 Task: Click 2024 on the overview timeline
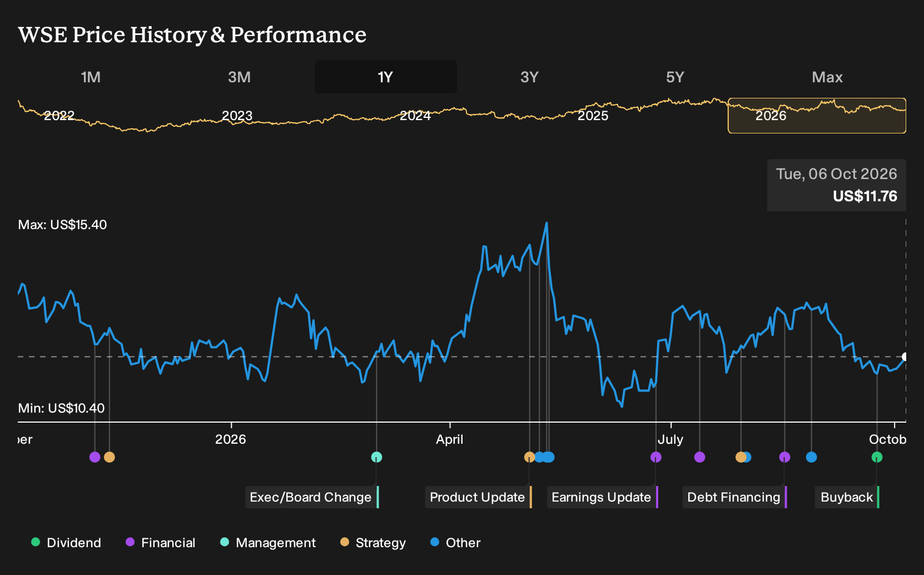pos(415,116)
